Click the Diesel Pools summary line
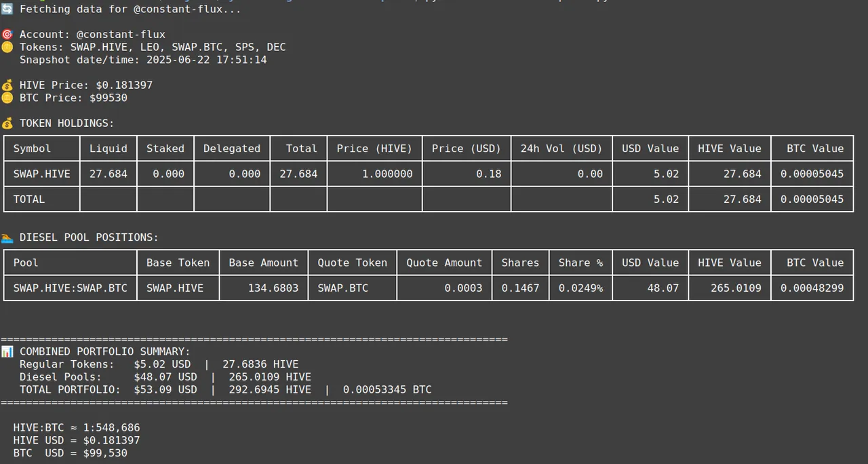The width and height of the screenshot is (868, 464). pos(165,377)
